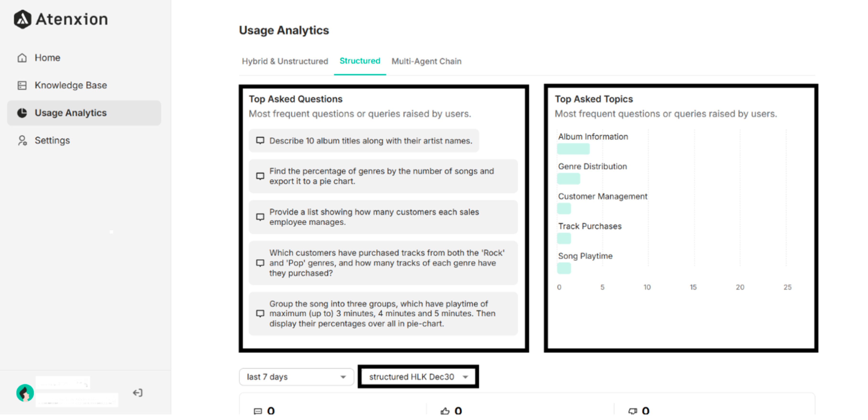
Task: Select the Home icon in sidebar
Action: click(x=22, y=58)
